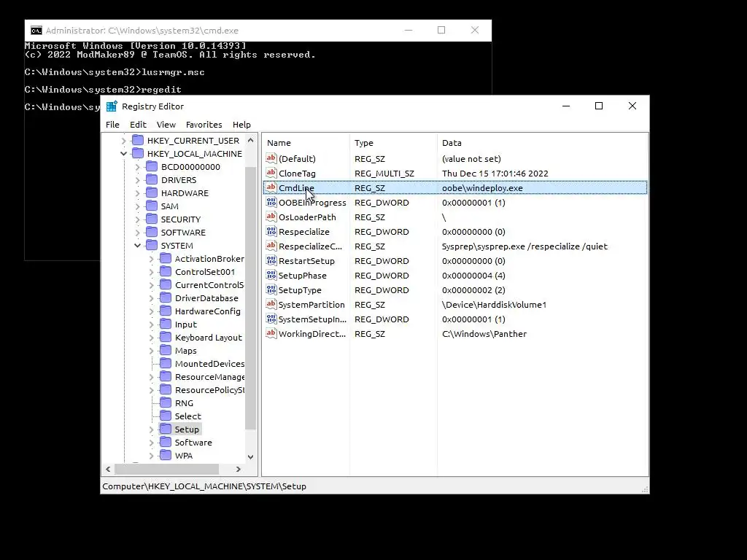Sort values by the Name column header
Viewport: 747px width, 560px height.
306,143
